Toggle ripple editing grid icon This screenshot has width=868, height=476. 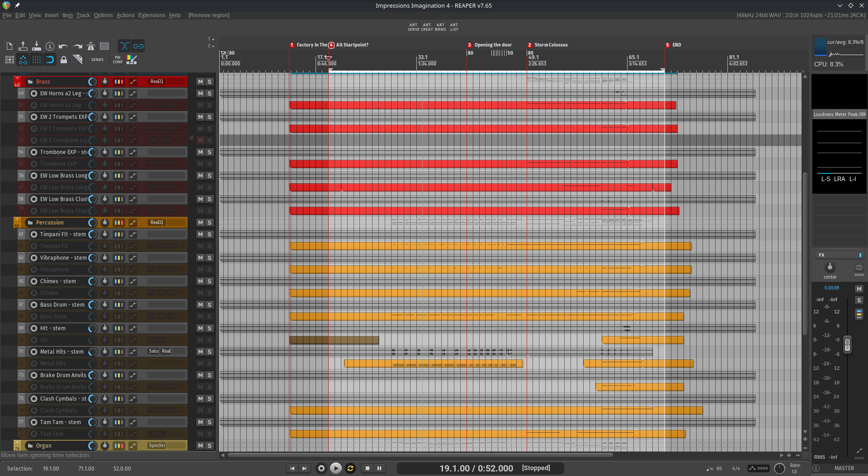pyautogui.click(x=9, y=60)
